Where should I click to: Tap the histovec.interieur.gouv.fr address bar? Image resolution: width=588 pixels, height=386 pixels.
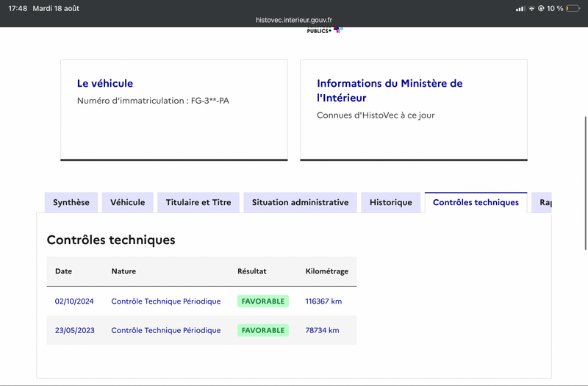tap(294, 20)
